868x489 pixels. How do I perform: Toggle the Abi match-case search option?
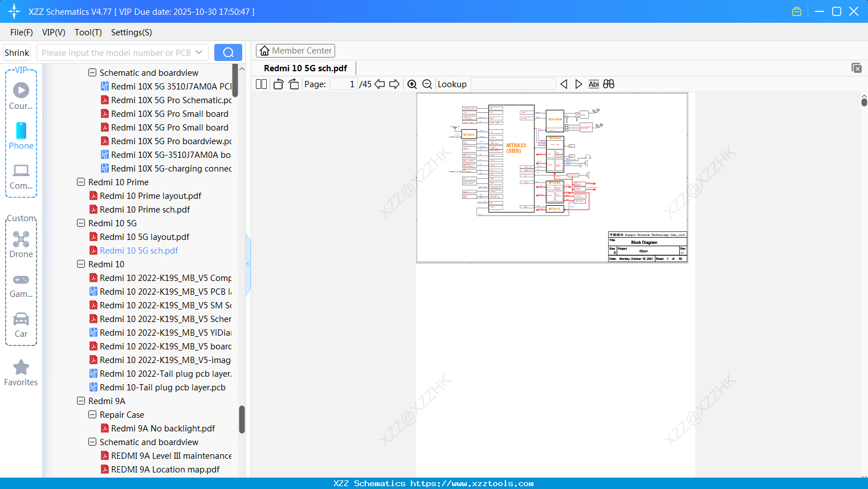[x=593, y=84]
